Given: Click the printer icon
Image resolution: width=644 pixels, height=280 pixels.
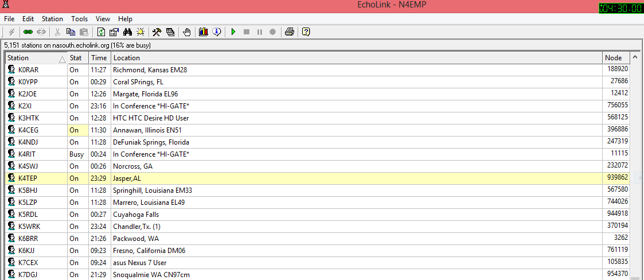Looking at the screenshot, I should pyautogui.click(x=290, y=32).
